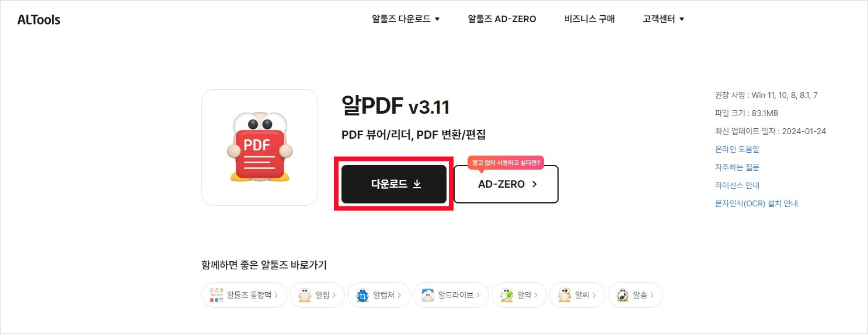Open the 문자인식(OCR) 설치 안내 link

[757, 203]
